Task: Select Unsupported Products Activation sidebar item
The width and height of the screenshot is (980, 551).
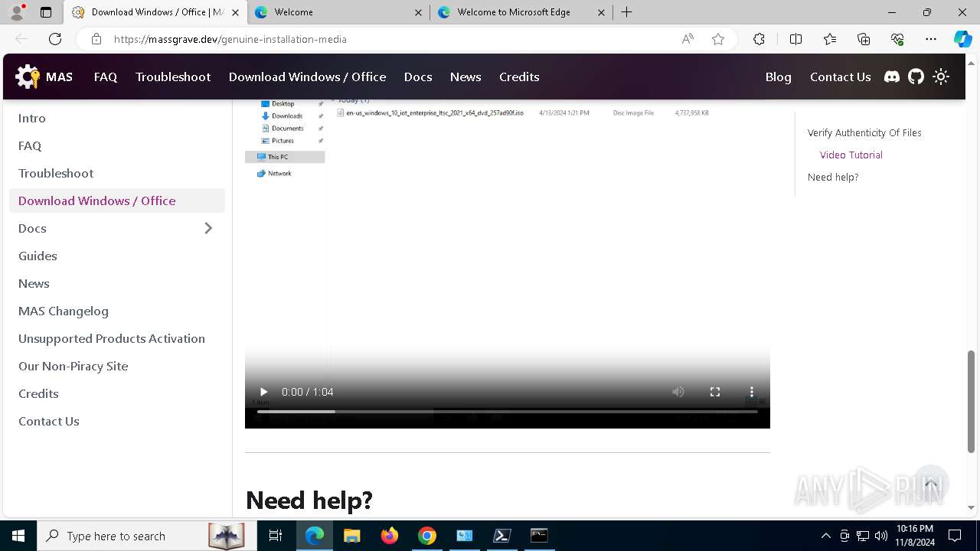Action: 117,338
